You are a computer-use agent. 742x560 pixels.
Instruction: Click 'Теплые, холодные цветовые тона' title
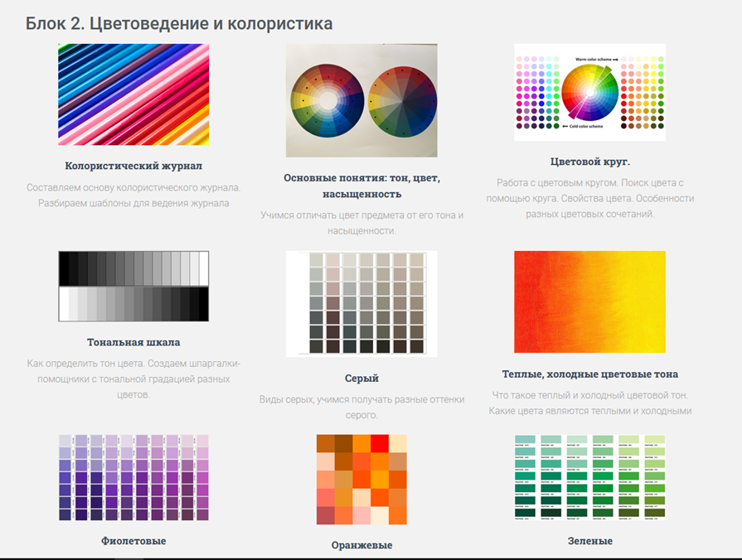(x=589, y=374)
